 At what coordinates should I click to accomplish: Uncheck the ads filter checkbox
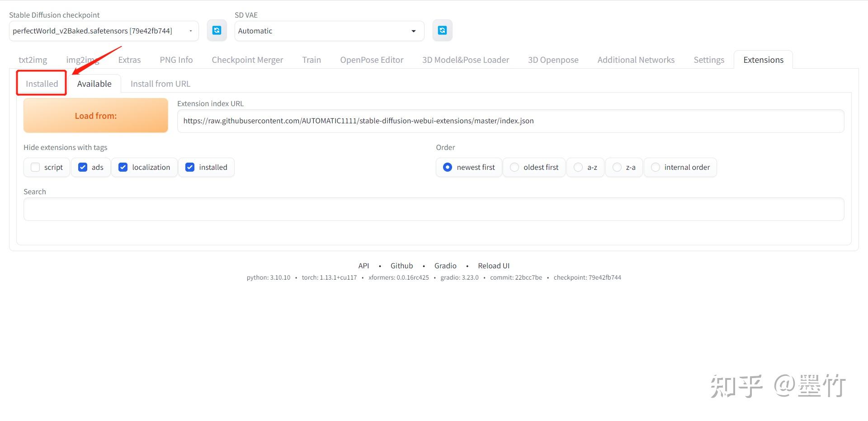click(x=83, y=167)
